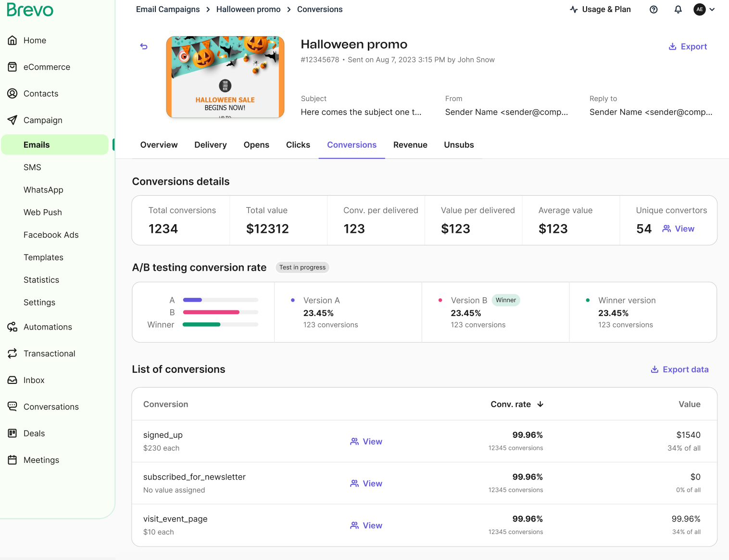Click the Export data link
Image resolution: width=729 pixels, height=560 pixels.
(679, 369)
